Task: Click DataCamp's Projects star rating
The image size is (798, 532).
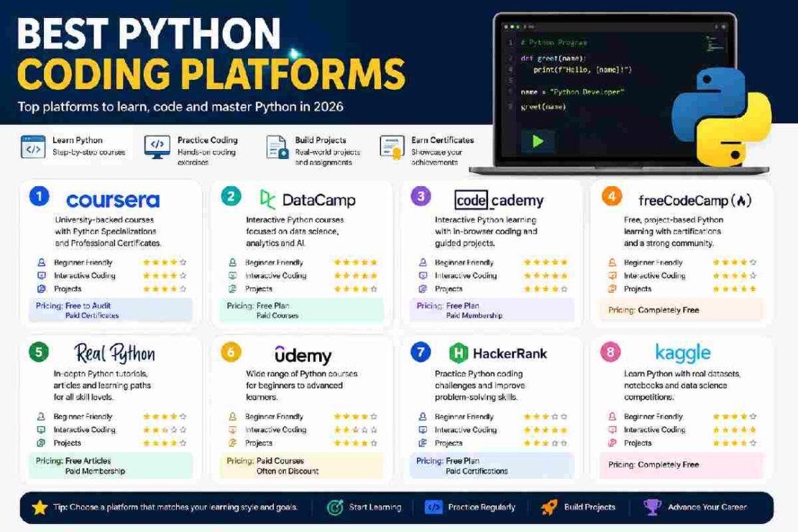Action: (355, 289)
